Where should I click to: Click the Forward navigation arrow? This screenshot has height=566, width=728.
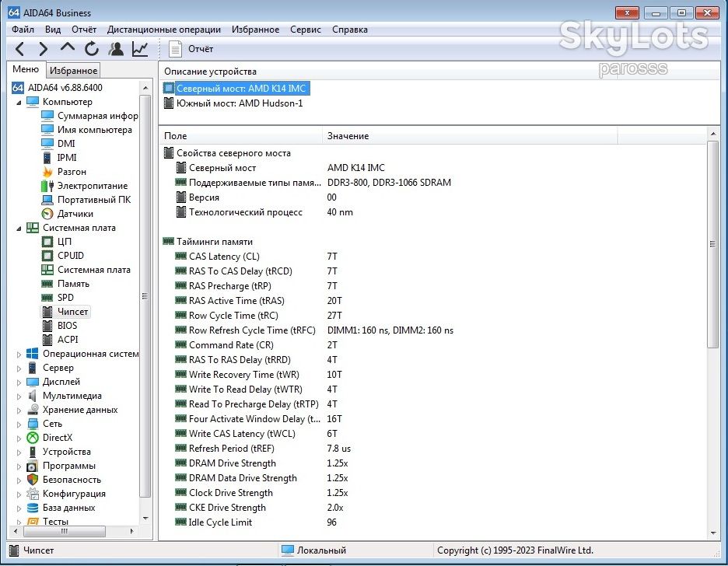[44, 49]
